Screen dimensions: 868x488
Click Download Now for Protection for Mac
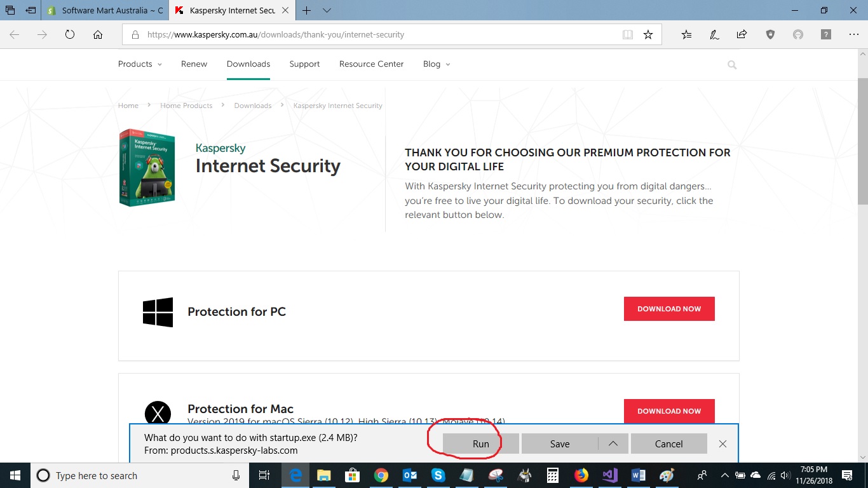pos(669,411)
